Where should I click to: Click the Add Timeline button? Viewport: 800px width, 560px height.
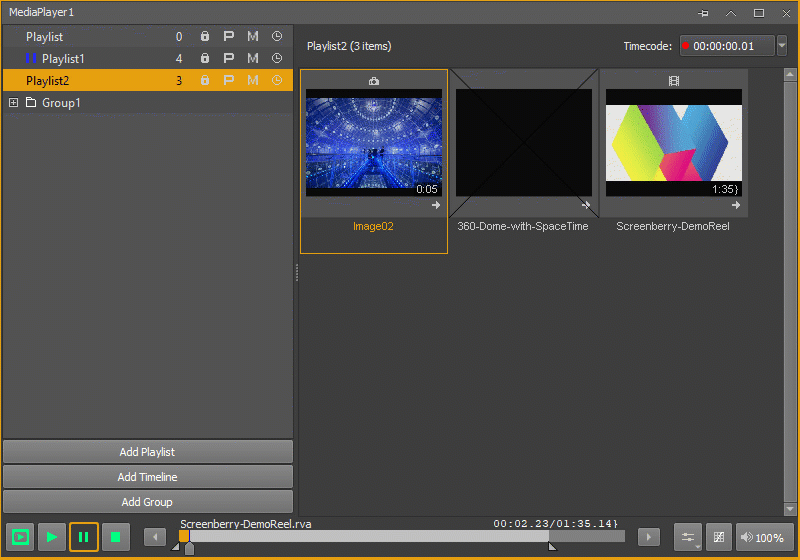[x=147, y=477]
